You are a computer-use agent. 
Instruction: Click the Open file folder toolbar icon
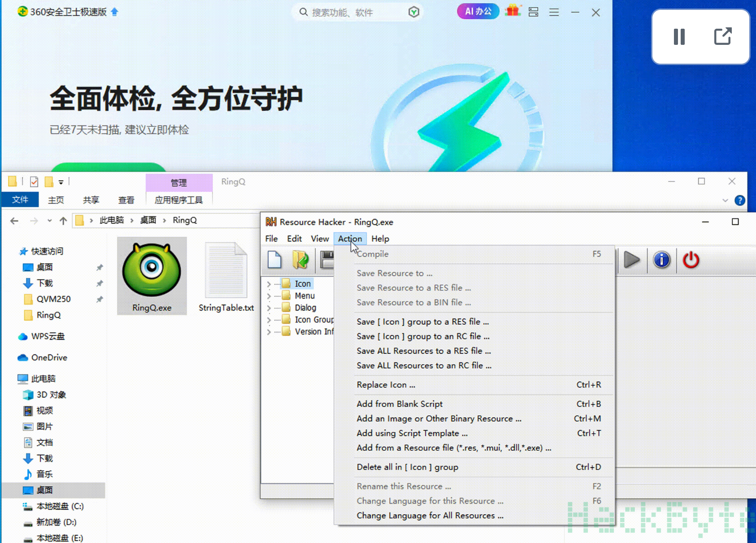tap(300, 260)
